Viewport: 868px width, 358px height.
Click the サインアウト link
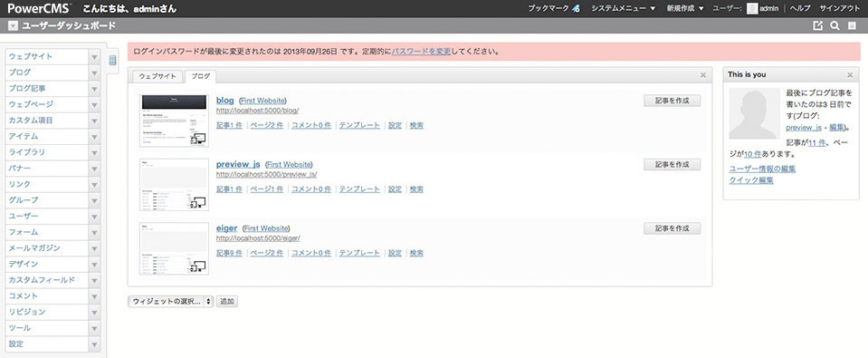[840, 8]
